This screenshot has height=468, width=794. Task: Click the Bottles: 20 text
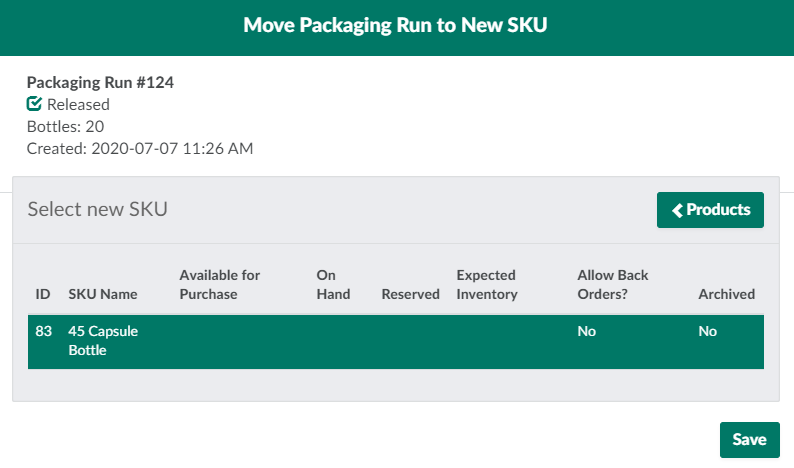click(x=65, y=126)
